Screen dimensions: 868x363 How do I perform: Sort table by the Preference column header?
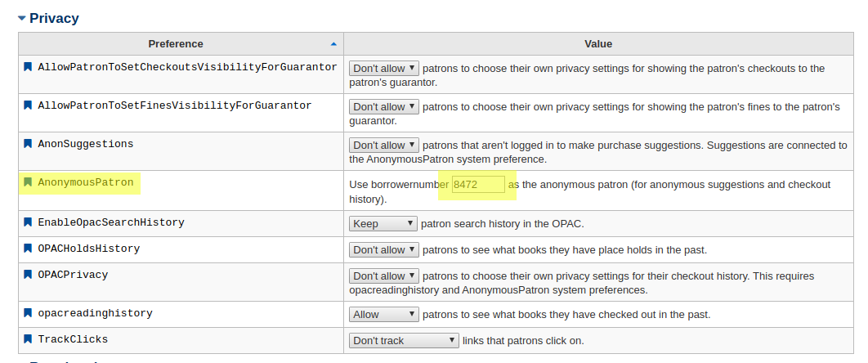click(x=176, y=44)
